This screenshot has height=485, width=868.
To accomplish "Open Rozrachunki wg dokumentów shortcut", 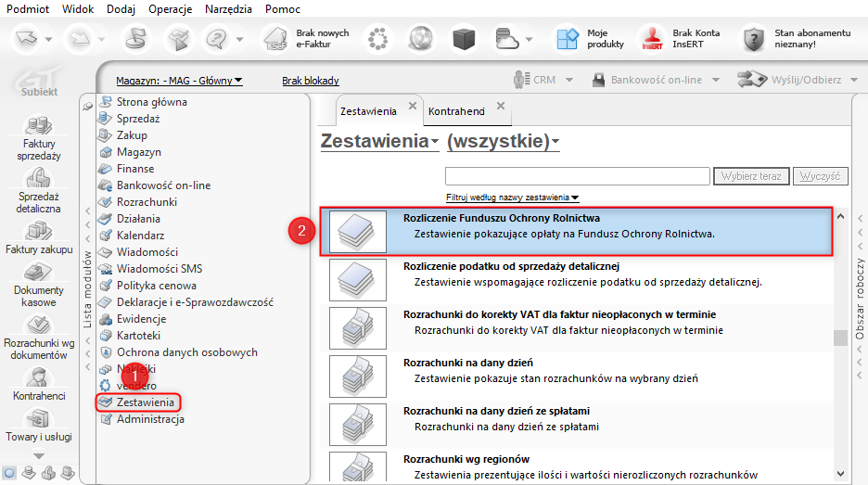I will click(39, 337).
